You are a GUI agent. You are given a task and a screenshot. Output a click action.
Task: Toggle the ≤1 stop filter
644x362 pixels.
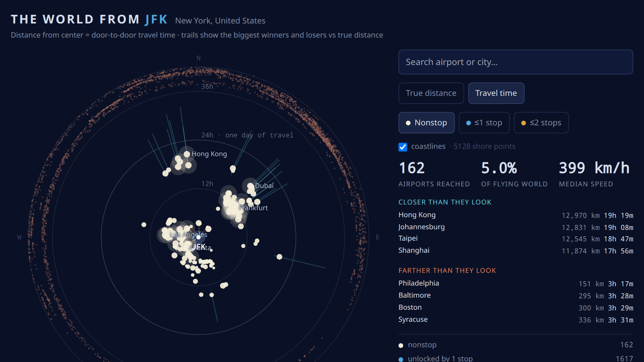pyautogui.click(x=484, y=123)
